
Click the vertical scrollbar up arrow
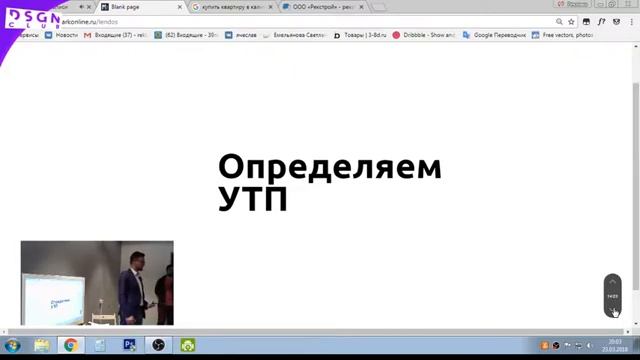tap(636, 47)
